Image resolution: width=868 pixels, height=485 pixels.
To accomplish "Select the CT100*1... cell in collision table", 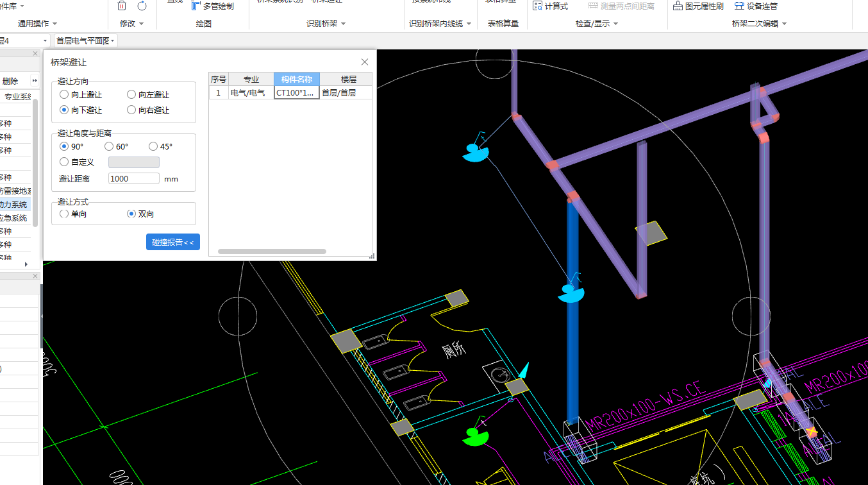I will 297,92.
